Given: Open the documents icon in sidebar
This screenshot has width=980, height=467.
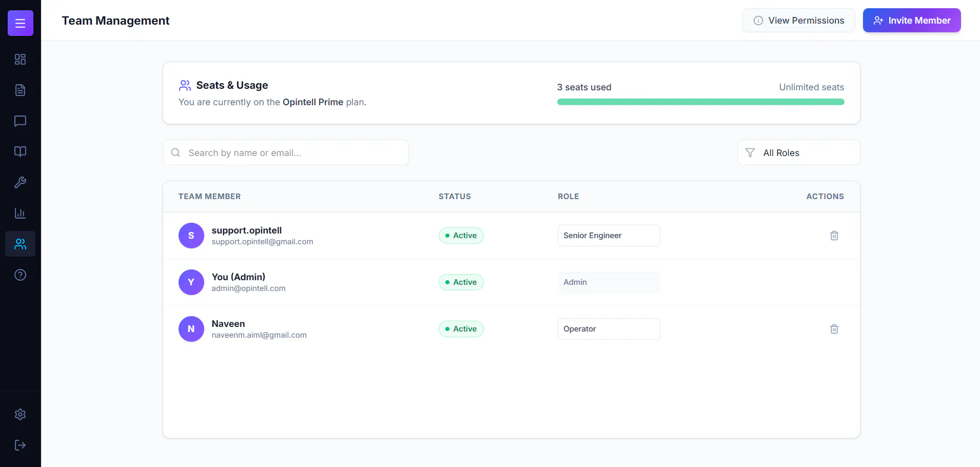Looking at the screenshot, I should tap(20, 90).
